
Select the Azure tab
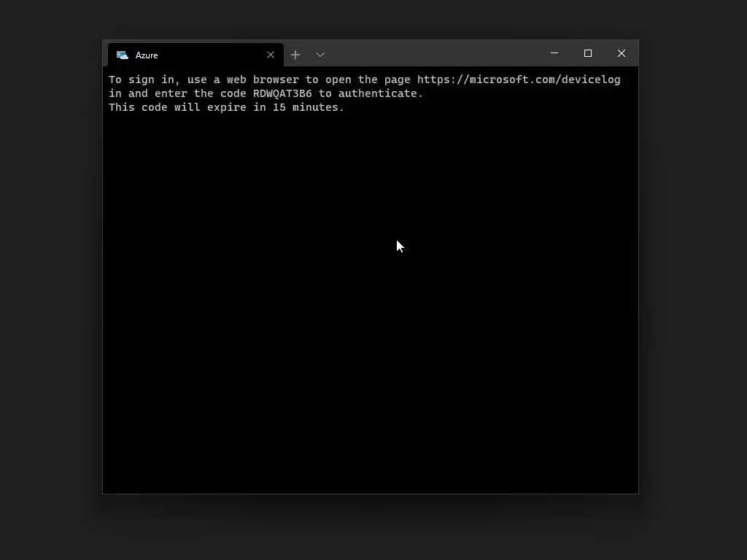coord(196,55)
